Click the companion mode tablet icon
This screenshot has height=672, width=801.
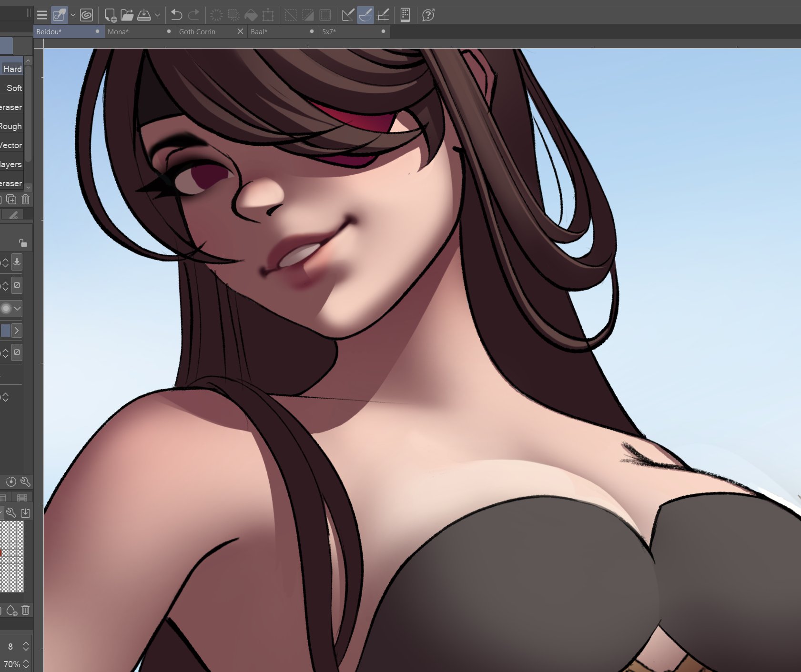click(x=405, y=15)
